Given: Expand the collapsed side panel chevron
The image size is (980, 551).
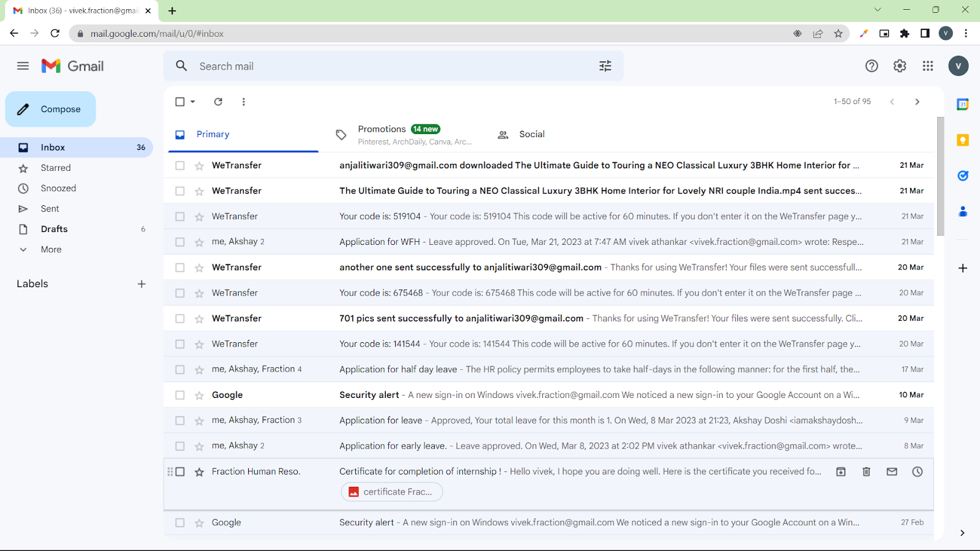Looking at the screenshot, I should 962,533.
